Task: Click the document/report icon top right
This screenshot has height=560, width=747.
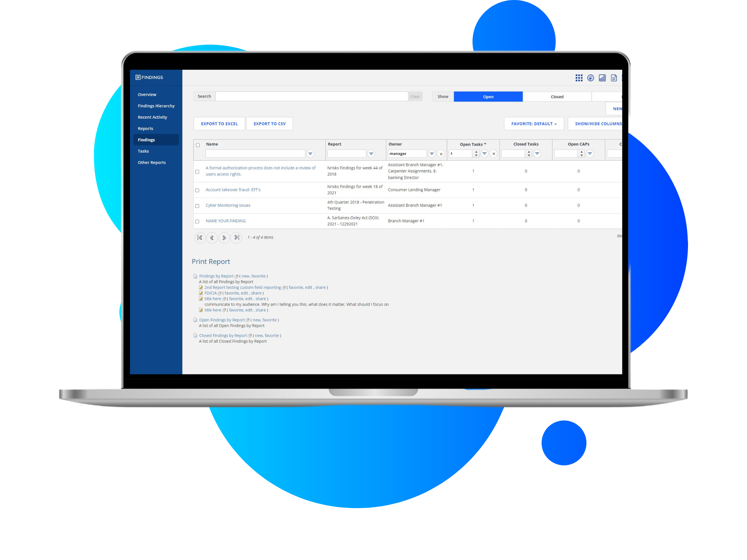Action: 614,78
